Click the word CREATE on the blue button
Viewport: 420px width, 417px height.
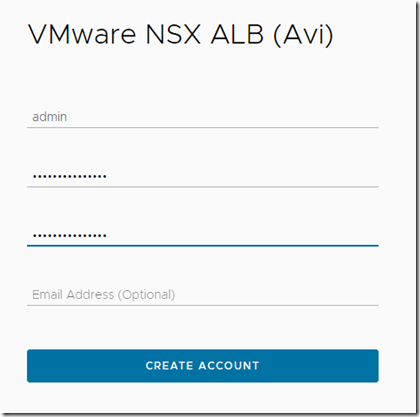click(x=169, y=366)
